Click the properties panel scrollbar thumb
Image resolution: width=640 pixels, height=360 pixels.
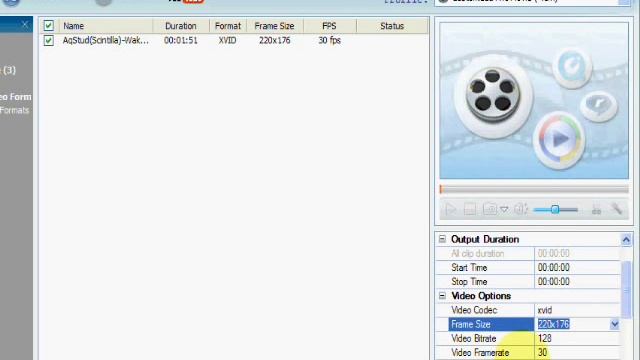click(x=626, y=289)
